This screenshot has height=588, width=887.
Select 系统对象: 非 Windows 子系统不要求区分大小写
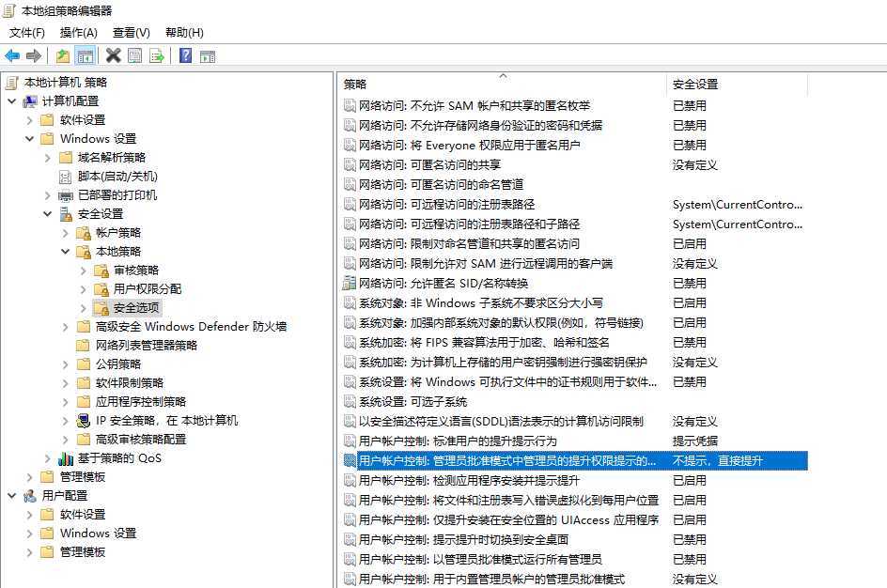click(x=481, y=303)
